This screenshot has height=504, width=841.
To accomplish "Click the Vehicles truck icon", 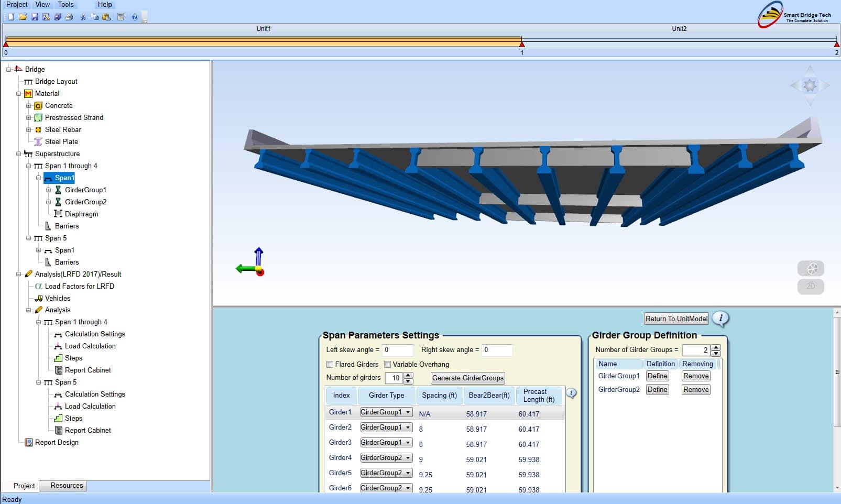I will pyautogui.click(x=38, y=299).
